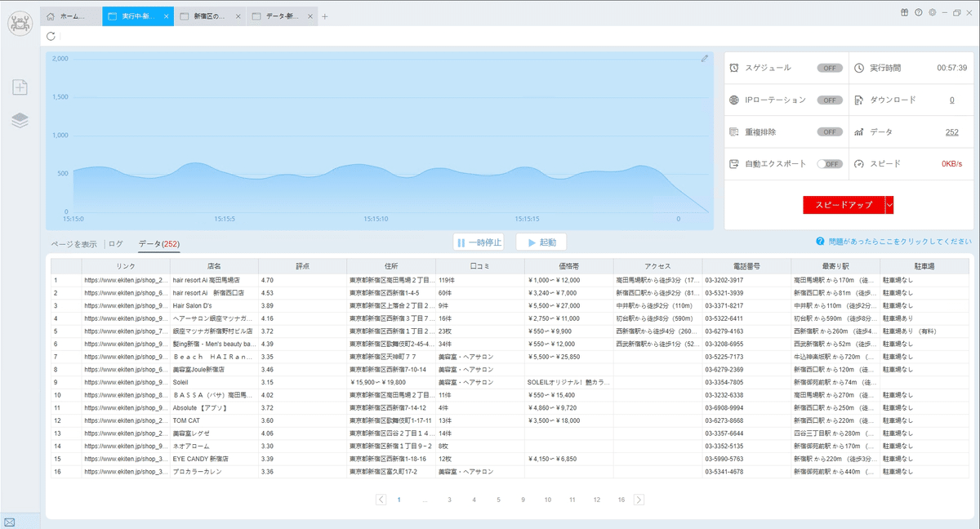Select the データ(252) tab
Viewport: 980px width, 529px height.
point(159,244)
